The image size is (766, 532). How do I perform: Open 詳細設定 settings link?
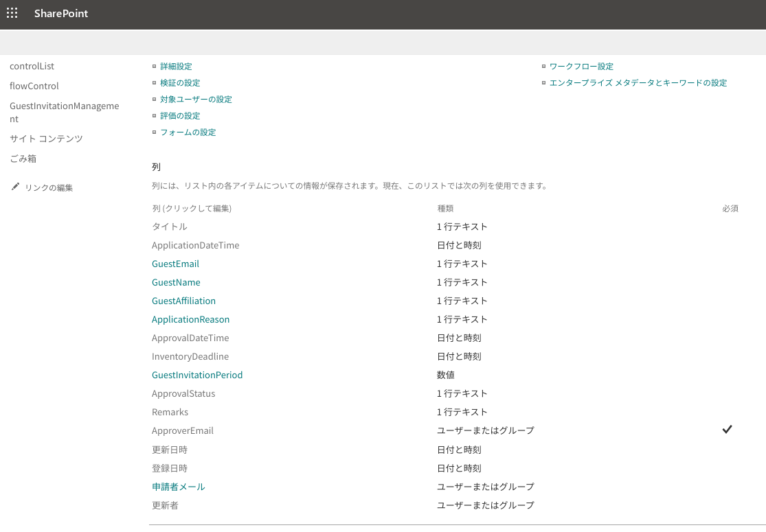coord(176,67)
